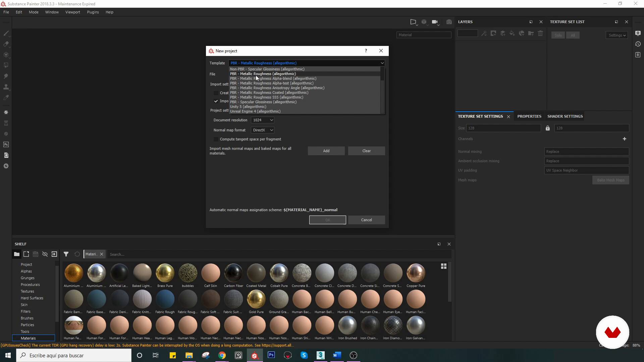The width and height of the screenshot is (644, 362).
Task: Choose Unreal Engine 4 (allegorithmic) template
Action: (x=305, y=111)
